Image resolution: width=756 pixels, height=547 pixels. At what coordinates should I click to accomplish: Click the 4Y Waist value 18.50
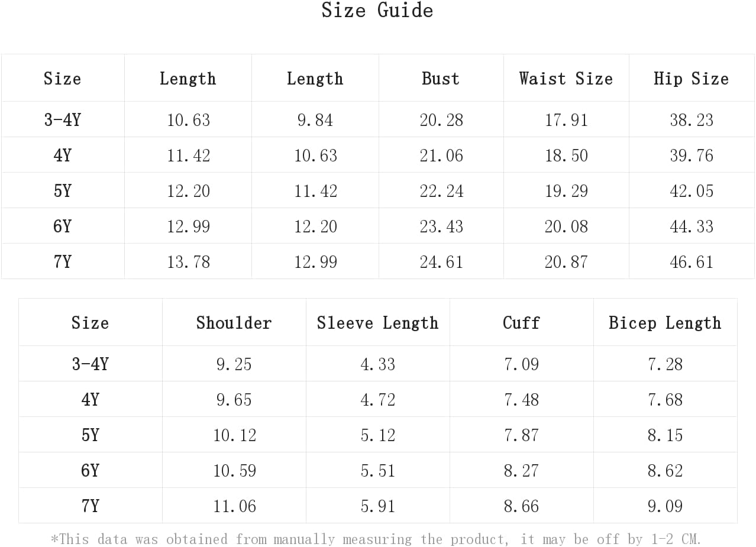[566, 156]
